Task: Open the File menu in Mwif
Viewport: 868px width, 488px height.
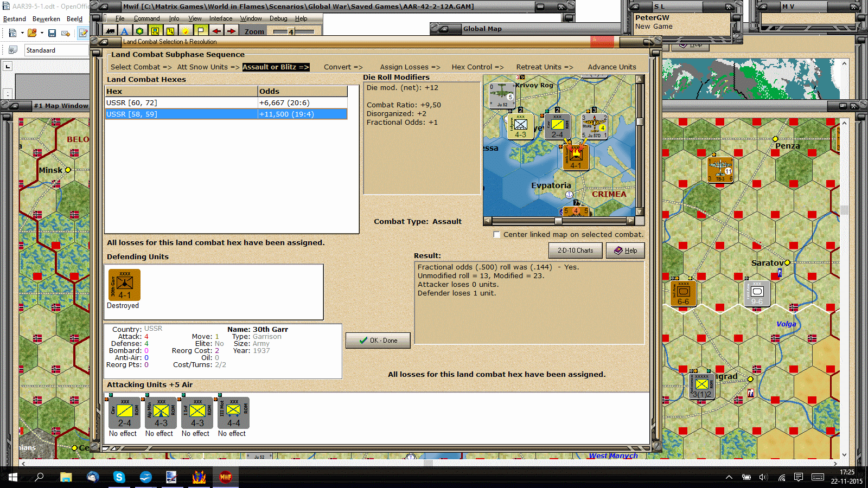Action: point(120,18)
